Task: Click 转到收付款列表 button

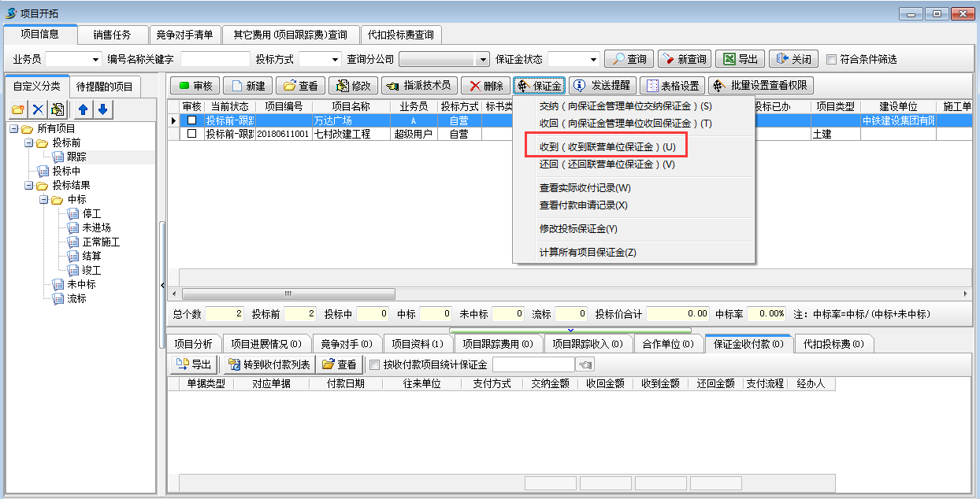Action: [268, 364]
